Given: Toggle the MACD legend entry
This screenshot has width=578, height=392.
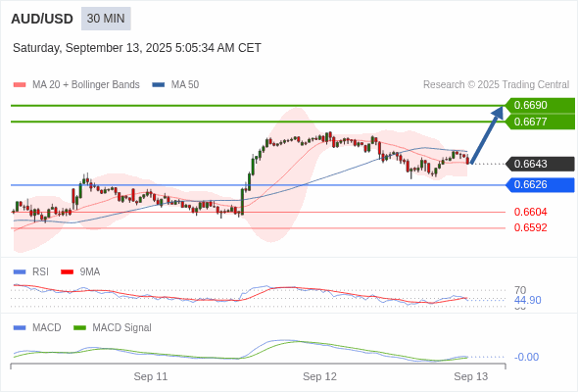Looking at the screenshot, I should [x=37, y=327].
